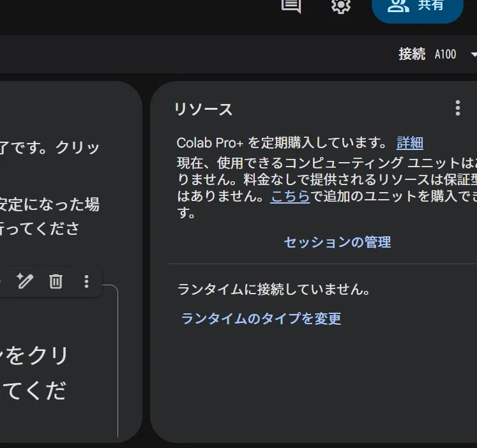Click the 接続 connect button

pos(412,54)
